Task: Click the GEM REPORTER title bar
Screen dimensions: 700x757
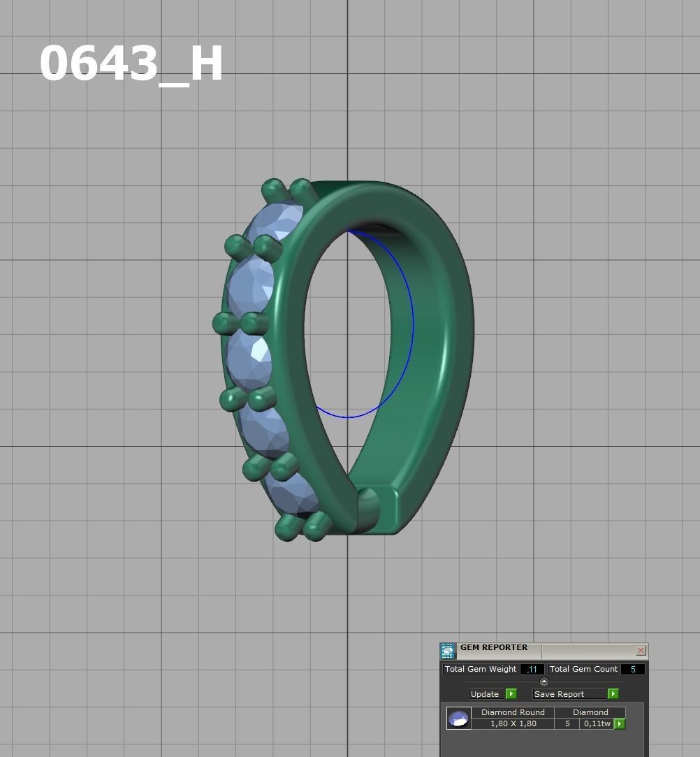Action: click(545, 648)
